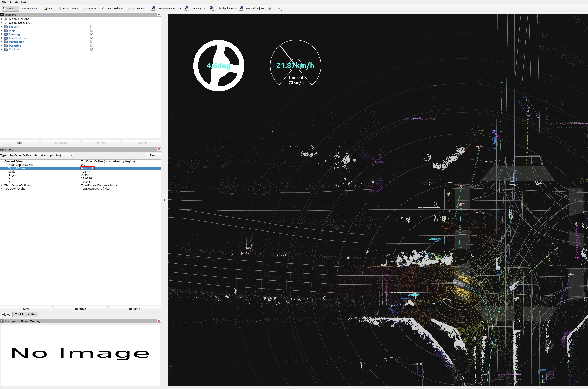588x389 pixels.
Task: Disable the Control display checkbox
Action: click(x=92, y=49)
